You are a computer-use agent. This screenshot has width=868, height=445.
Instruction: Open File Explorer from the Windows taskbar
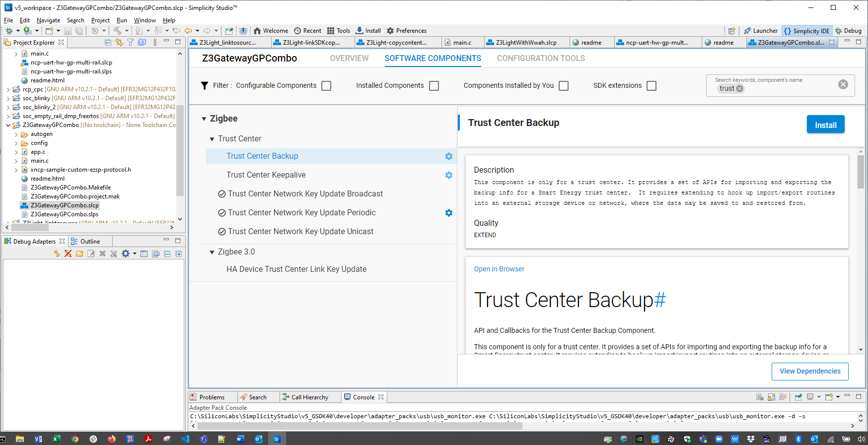20,439
